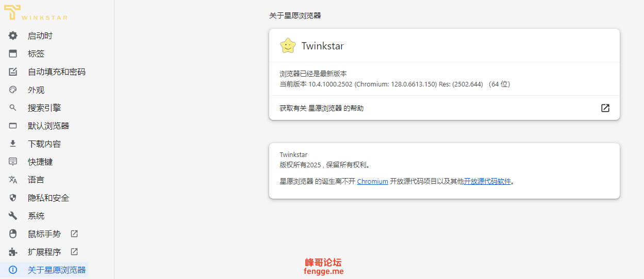Click the wrench icon beside 系统
Screen dimensions: 644x279
tap(13, 216)
